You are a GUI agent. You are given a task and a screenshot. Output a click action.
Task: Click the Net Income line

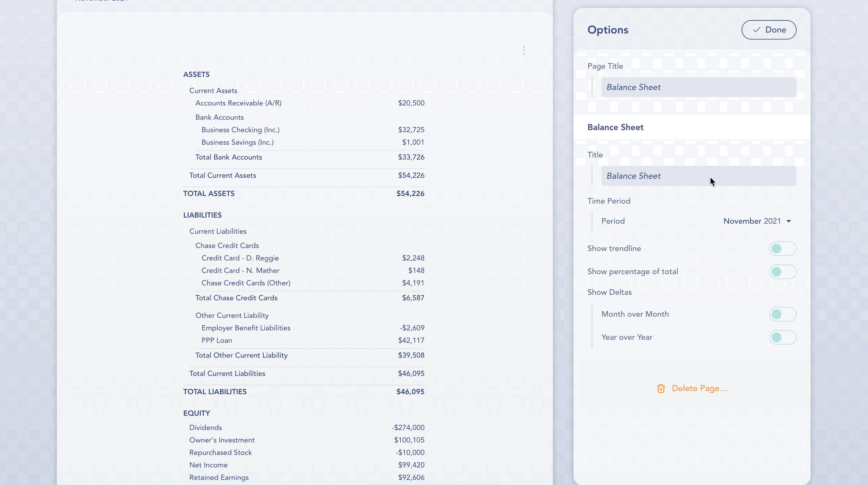208,465
